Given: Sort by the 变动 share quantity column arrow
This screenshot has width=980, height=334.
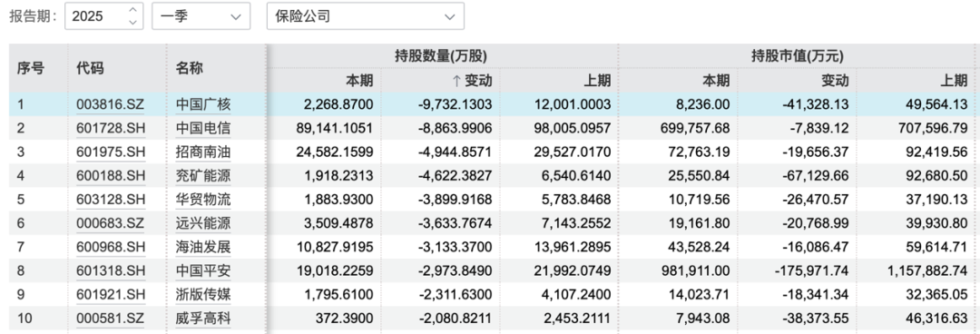Looking at the screenshot, I should pos(456,80).
